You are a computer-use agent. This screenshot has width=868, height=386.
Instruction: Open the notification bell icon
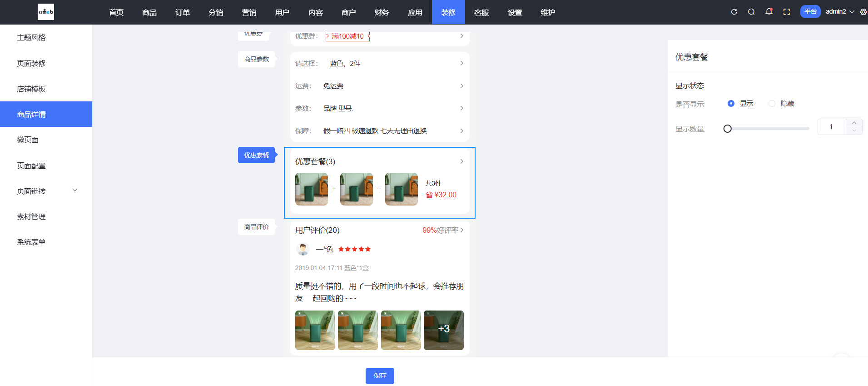[x=769, y=11]
